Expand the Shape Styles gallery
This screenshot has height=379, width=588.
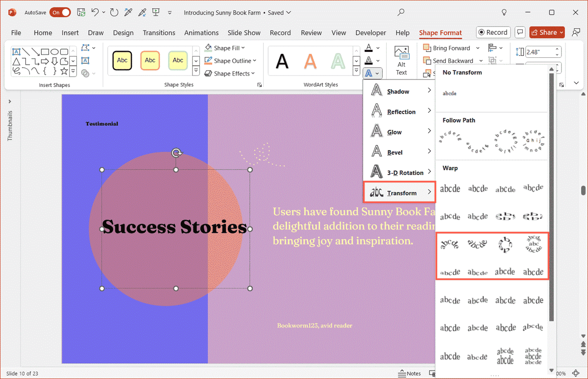(196, 72)
